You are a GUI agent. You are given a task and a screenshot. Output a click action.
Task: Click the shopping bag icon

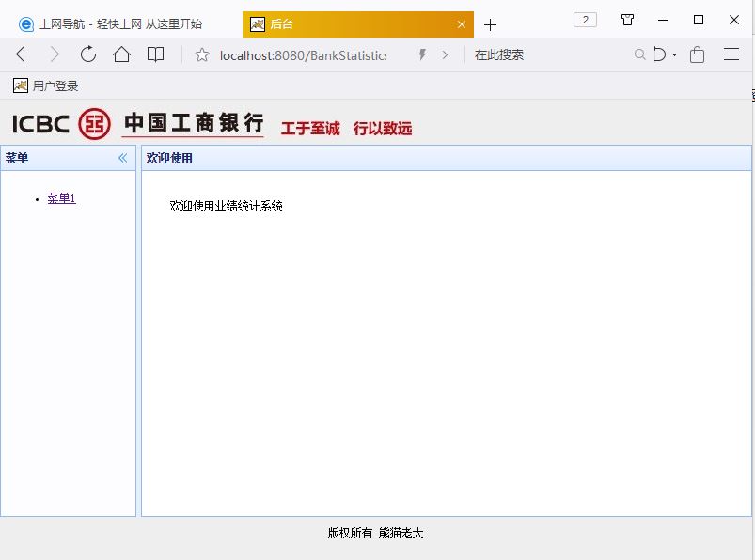(696, 54)
